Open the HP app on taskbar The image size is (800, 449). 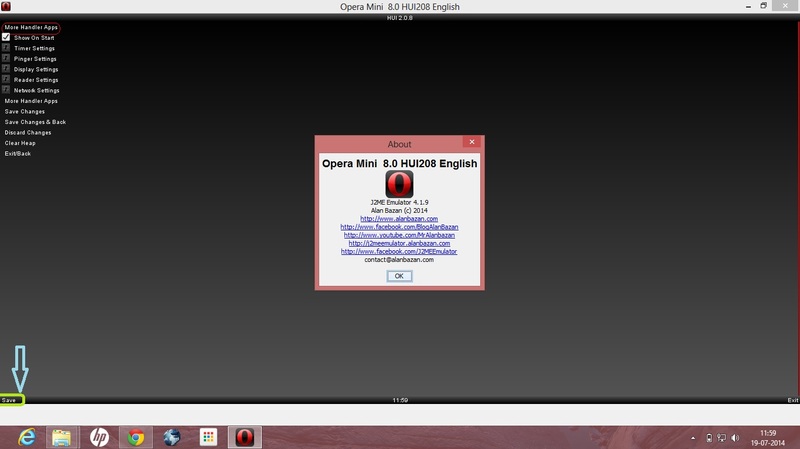(x=99, y=437)
